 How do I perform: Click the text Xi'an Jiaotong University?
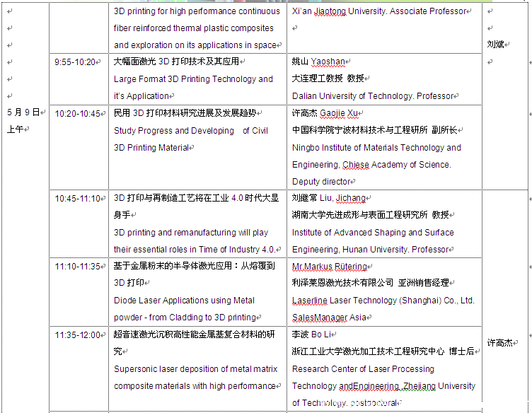coord(340,11)
